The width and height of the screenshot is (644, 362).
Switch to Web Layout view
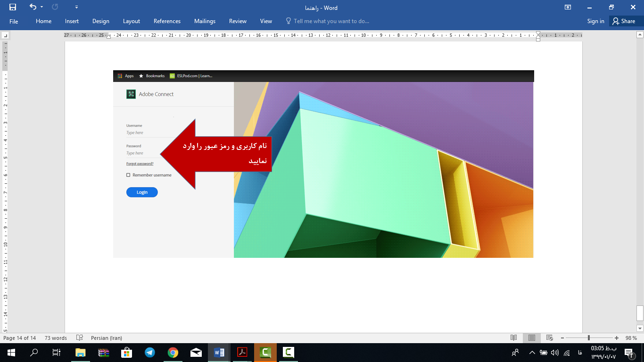[549, 338]
